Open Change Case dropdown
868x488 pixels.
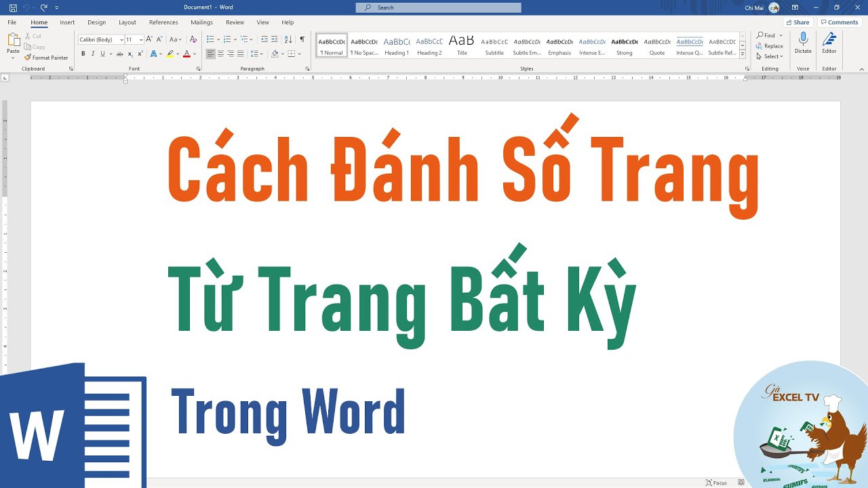coord(176,40)
